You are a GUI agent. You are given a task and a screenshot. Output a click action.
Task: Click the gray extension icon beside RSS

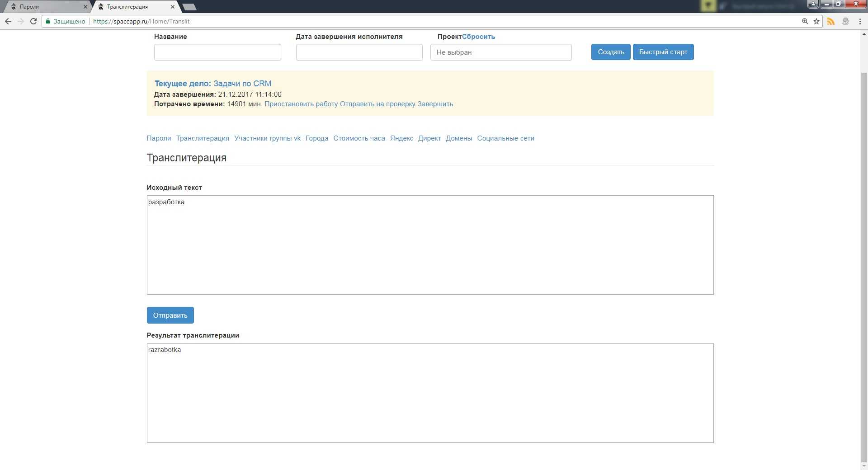coord(845,21)
